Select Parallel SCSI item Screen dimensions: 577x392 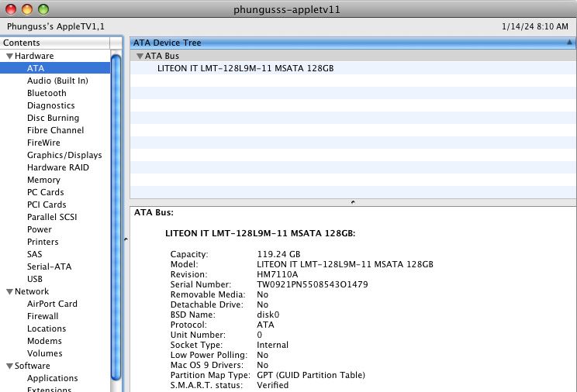(52, 217)
